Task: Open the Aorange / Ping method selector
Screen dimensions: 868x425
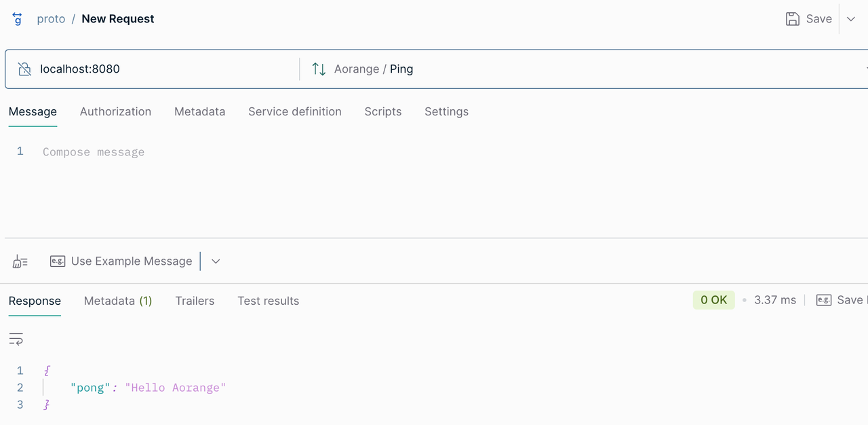Action: tap(583, 69)
